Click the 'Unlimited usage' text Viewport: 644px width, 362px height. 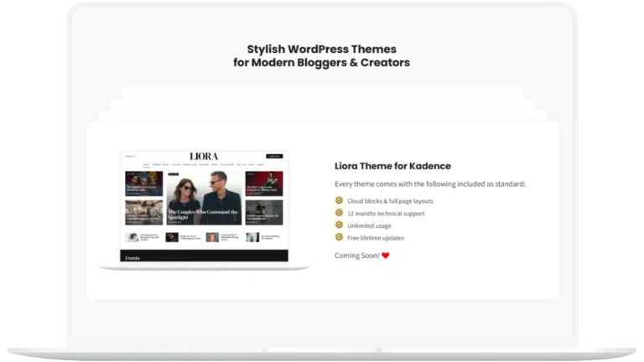tap(369, 225)
